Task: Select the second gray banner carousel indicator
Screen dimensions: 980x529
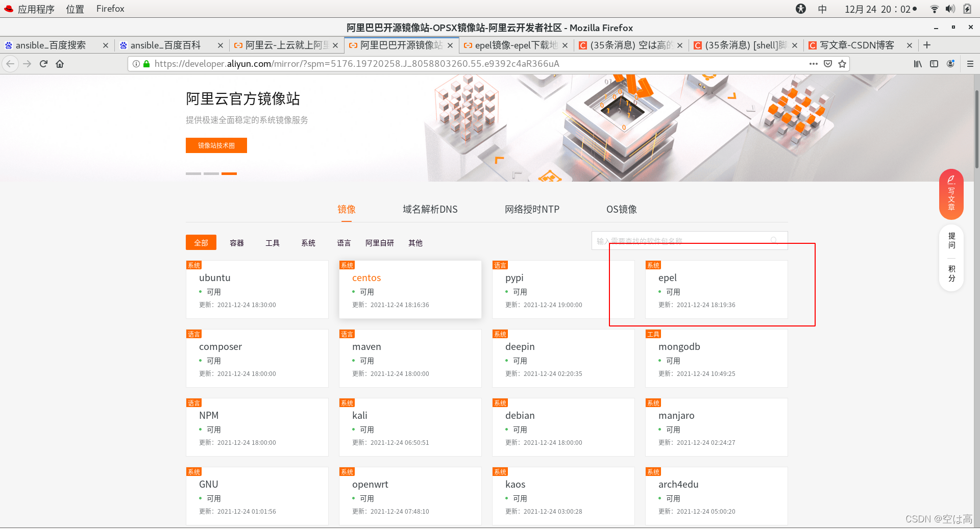Action: pos(211,173)
